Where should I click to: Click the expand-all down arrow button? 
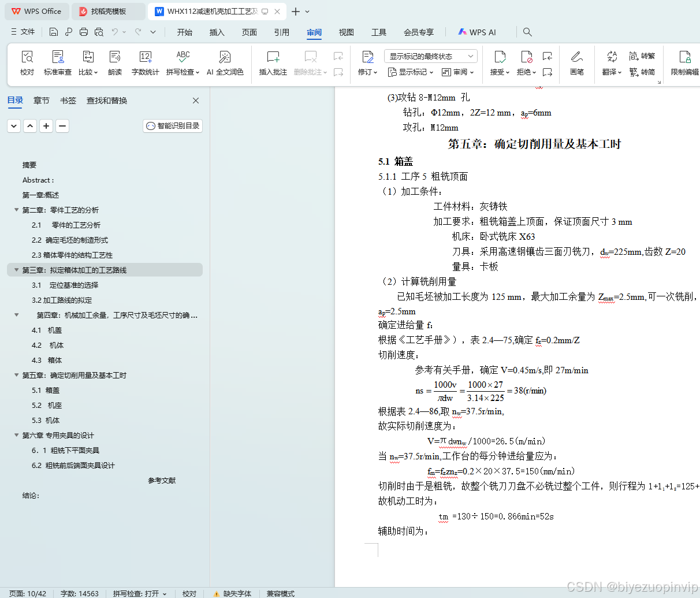coord(14,125)
